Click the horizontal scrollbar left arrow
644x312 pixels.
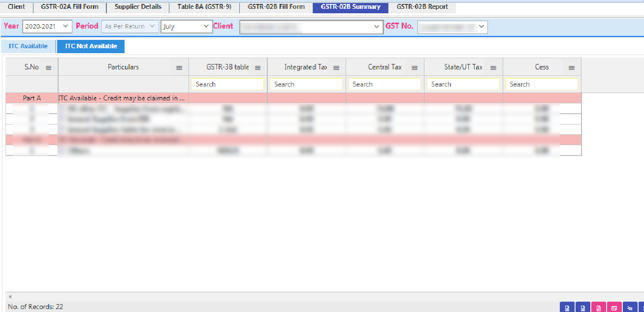pos(10,297)
